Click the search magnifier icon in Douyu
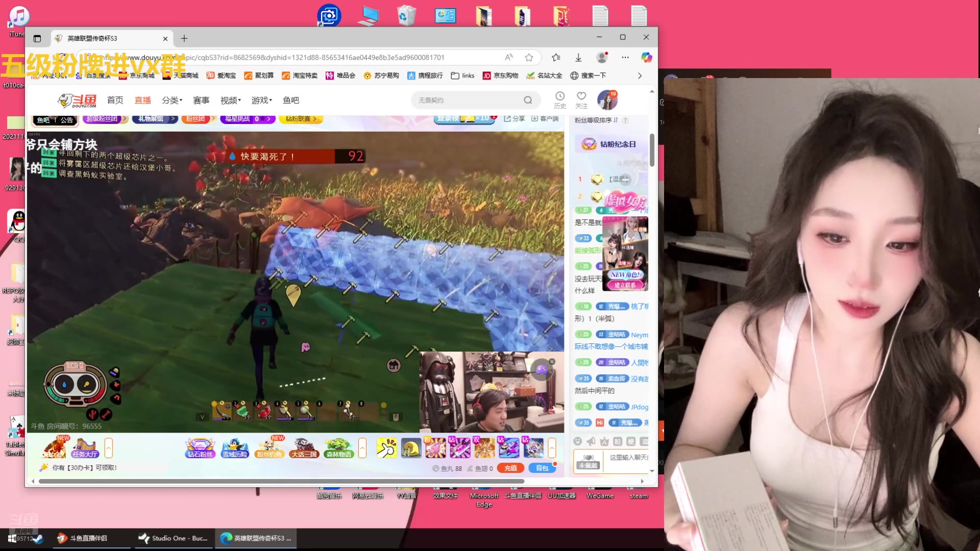The image size is (980, 551). pos(528,101)
